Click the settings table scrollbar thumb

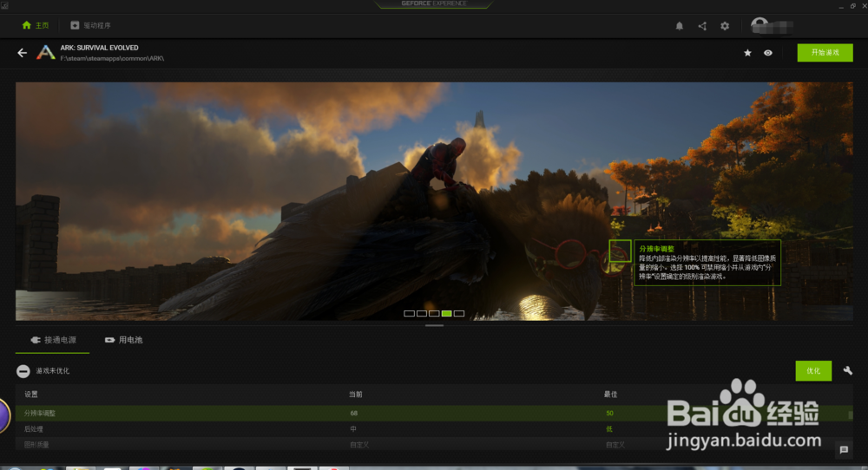(851, 415)
